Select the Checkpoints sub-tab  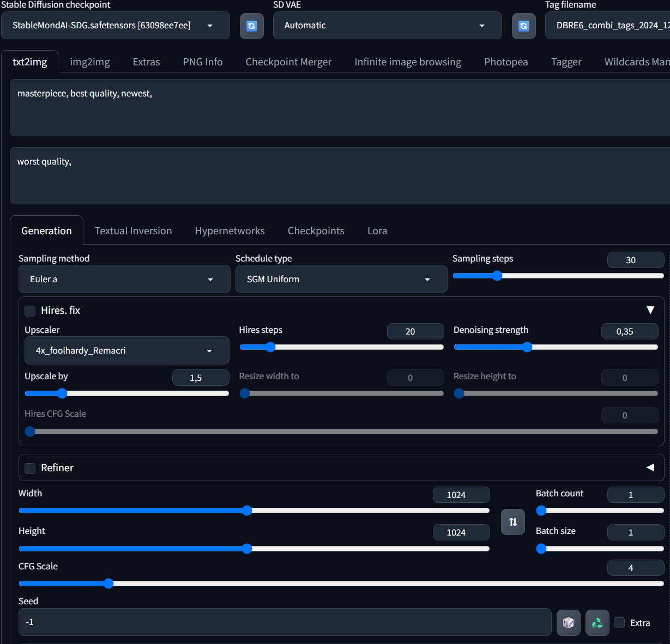coord(316,231)
